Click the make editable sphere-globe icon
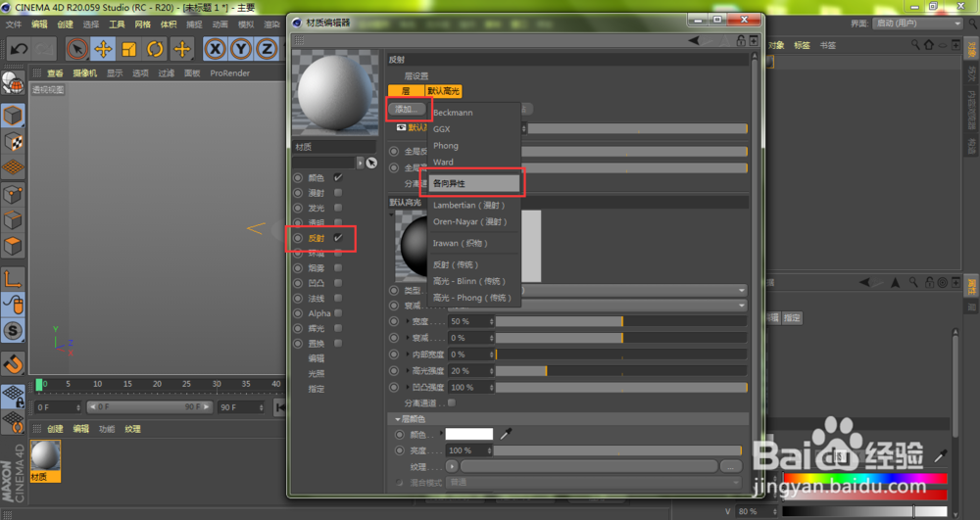The image size is (980, 520). [x=13, y=83]
